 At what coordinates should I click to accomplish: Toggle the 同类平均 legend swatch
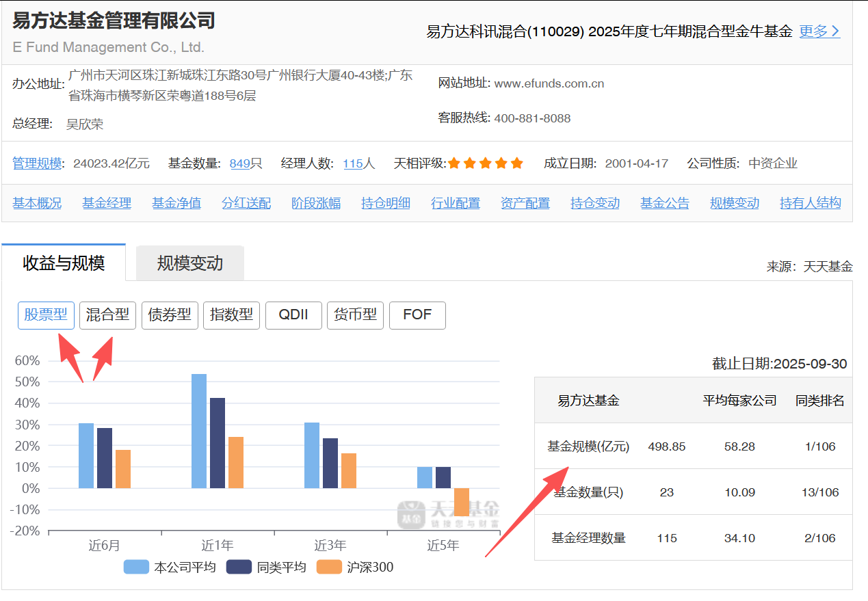click(x=239, y=567)
